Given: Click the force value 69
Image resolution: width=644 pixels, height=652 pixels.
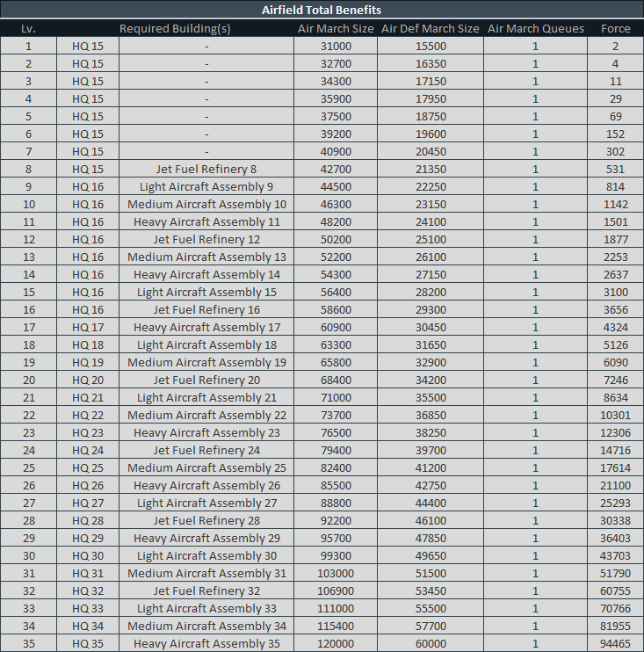Looking at the screenshot, I should 615,116.
